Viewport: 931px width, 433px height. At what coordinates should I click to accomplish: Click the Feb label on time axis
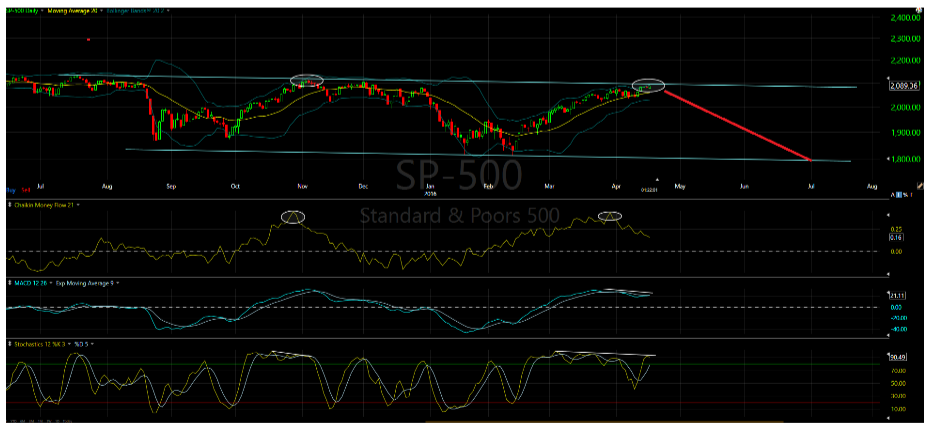[489, 187]
